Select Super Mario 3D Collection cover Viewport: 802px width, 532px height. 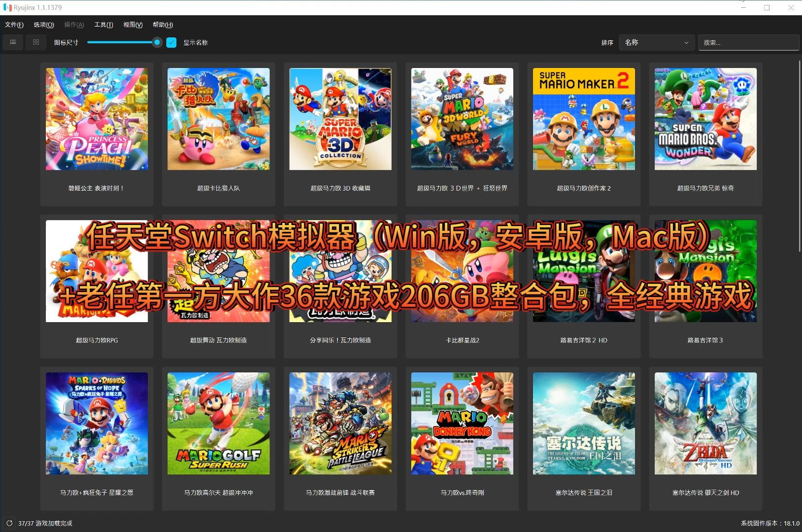pyautogui.click(x=340, y=119)
